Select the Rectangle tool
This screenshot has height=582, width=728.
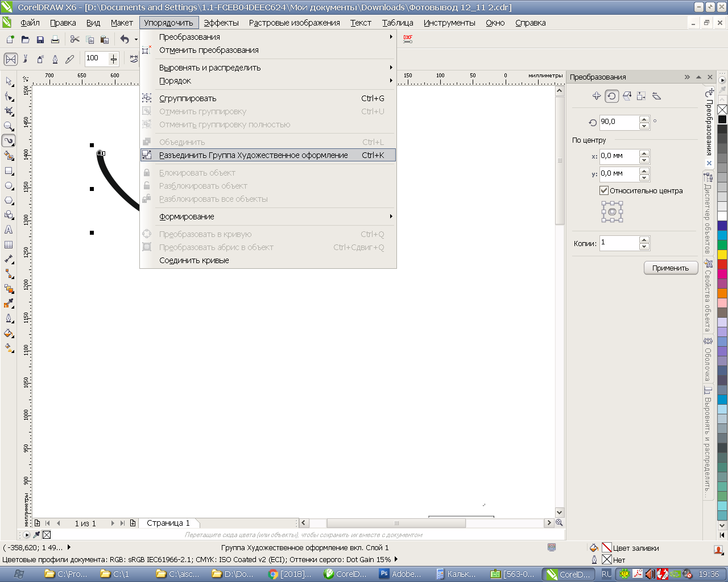[9, 171]
